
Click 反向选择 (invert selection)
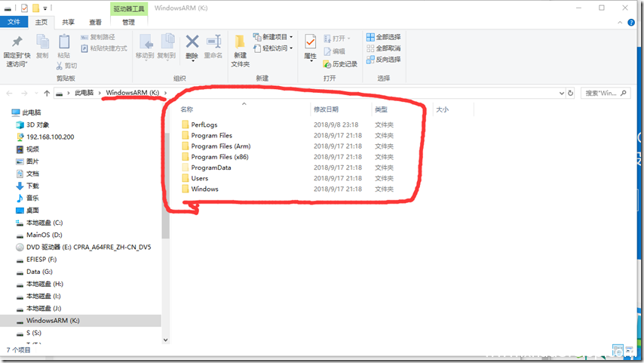pos(383,60)
